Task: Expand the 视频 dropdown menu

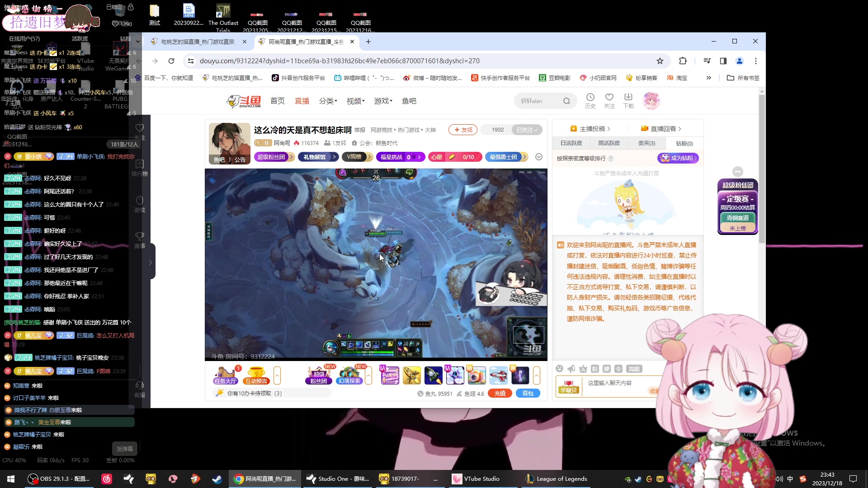Action: (x=355, y=101)
